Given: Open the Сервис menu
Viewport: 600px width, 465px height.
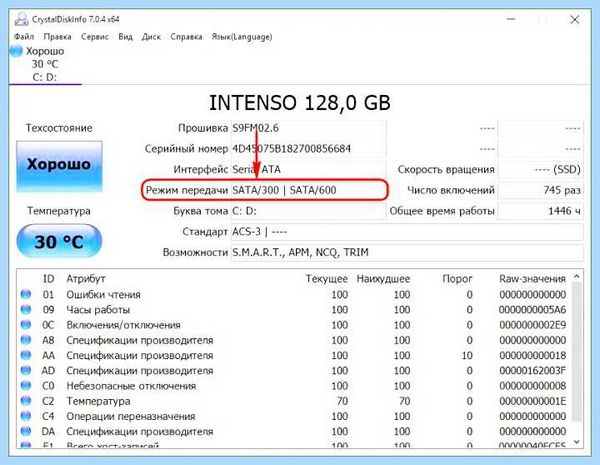Looking at the screenshot, I should click(x=95, y=37).
